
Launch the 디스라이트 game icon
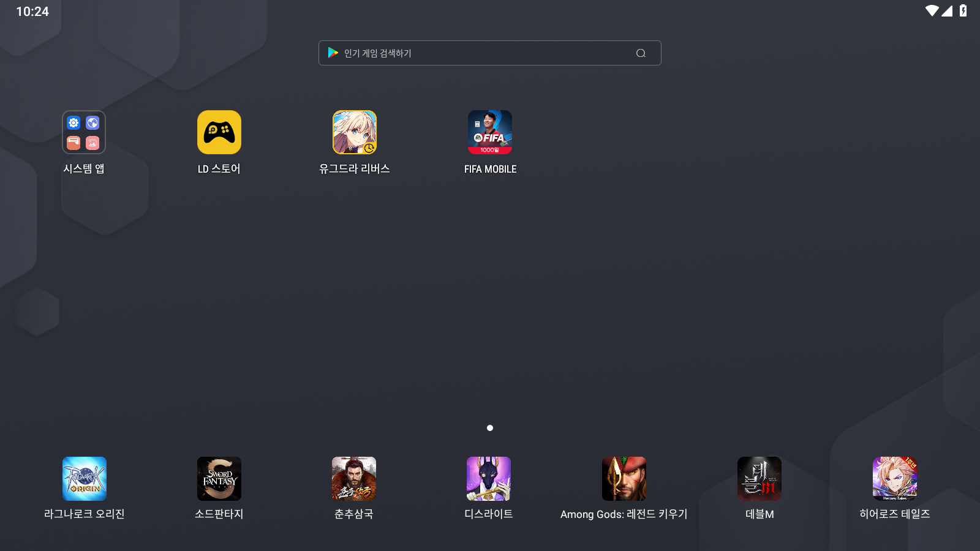489,479
